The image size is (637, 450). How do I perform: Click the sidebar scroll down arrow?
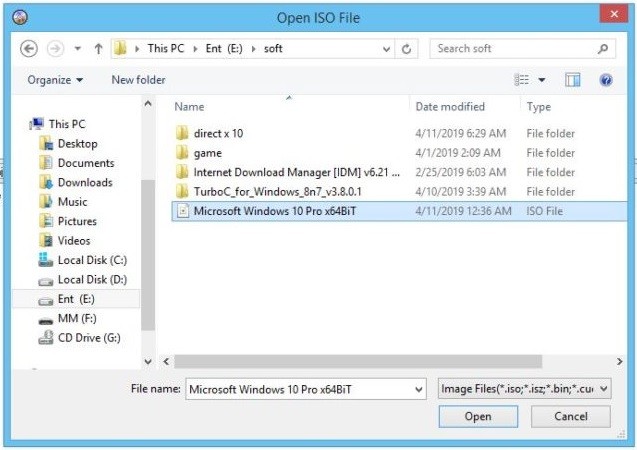pyautogui.click(x=148, y=361)
